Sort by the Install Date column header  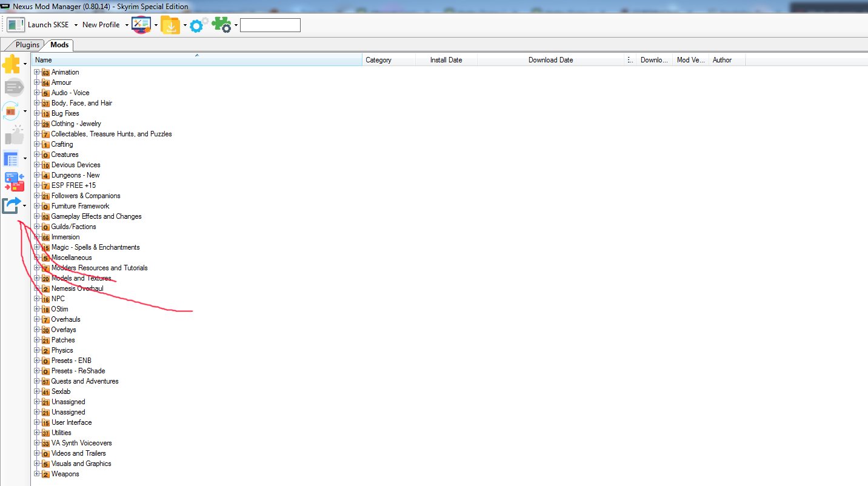[447, 60]
